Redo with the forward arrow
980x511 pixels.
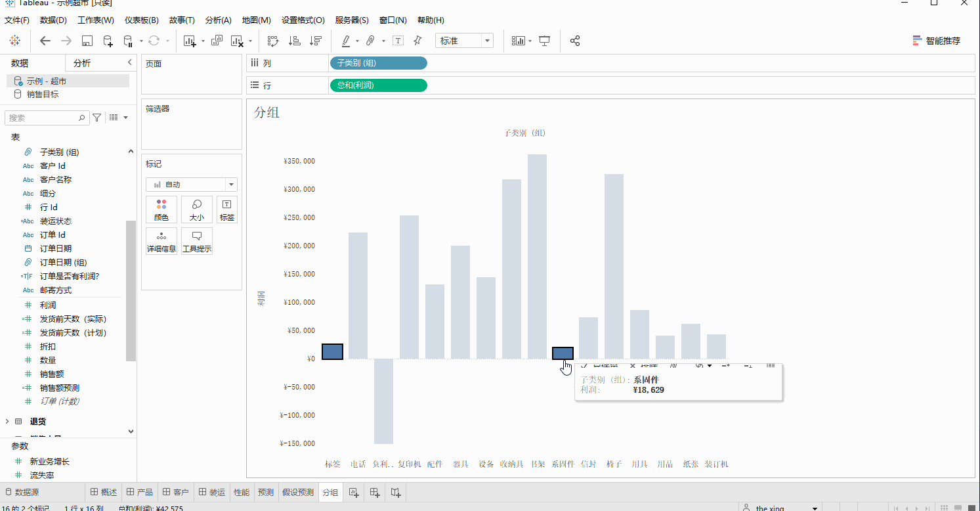tap(66, 41)
